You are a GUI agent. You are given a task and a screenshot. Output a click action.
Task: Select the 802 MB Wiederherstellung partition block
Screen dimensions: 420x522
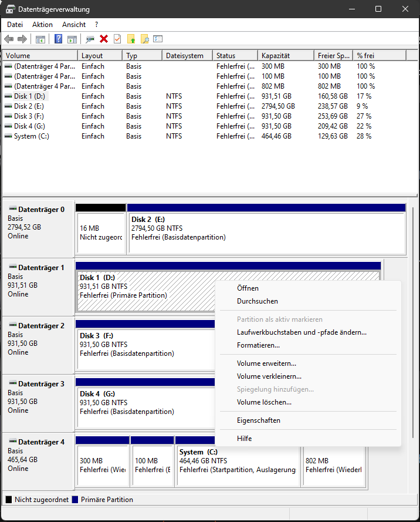pyautogui.click(x=334, y=466)
